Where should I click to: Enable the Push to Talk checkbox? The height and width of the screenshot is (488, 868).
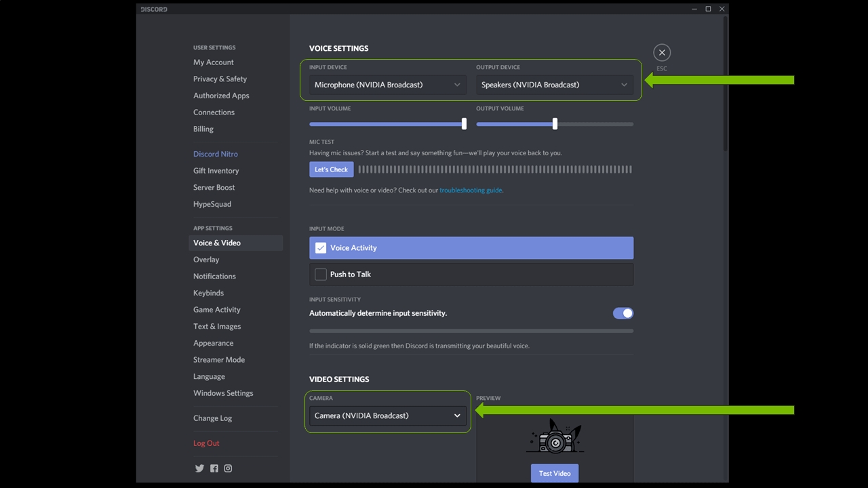tap(321, 274)
